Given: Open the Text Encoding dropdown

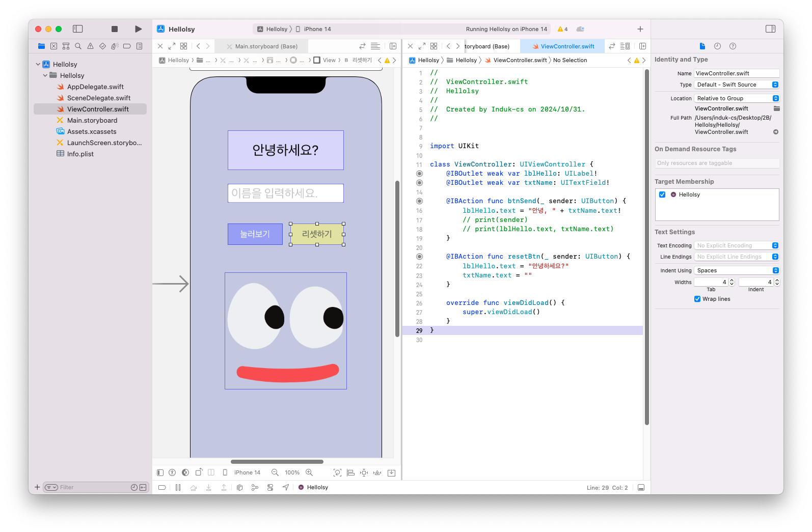Looking at the screenshot, I should click(x=737, y=245).
